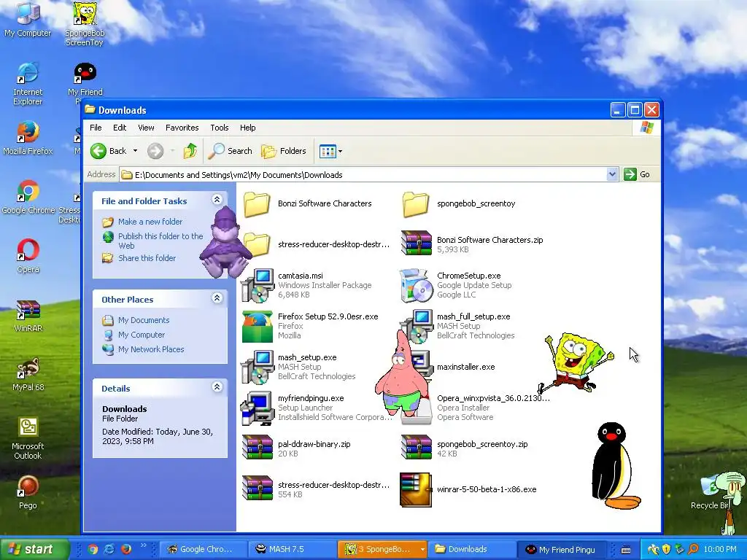Select the Opera_winxpvista installer file name
Screen dimensions: 747x560
pos(494,398)
